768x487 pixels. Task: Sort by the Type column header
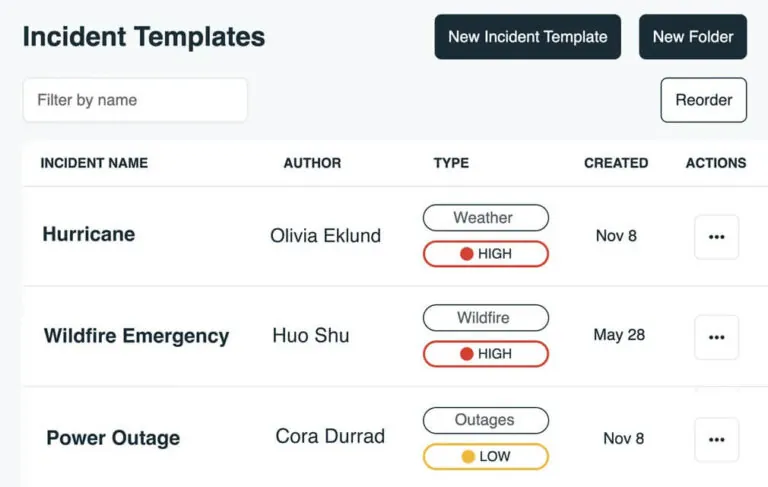tap(451, 163)
